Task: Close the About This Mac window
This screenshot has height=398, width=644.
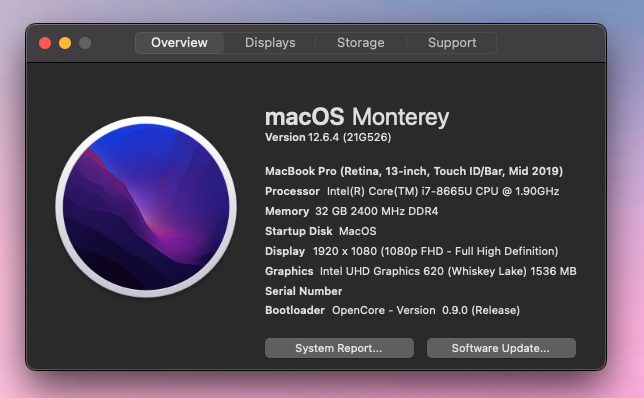Action: [45, 43]
